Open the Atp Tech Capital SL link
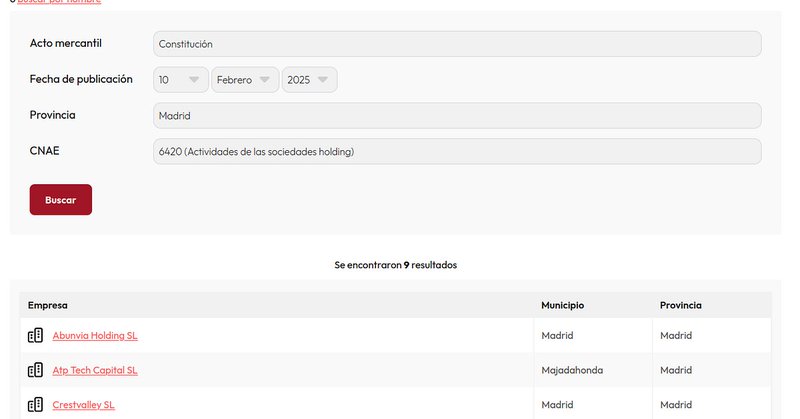This screenshot has width=800, height=419. 95,370
